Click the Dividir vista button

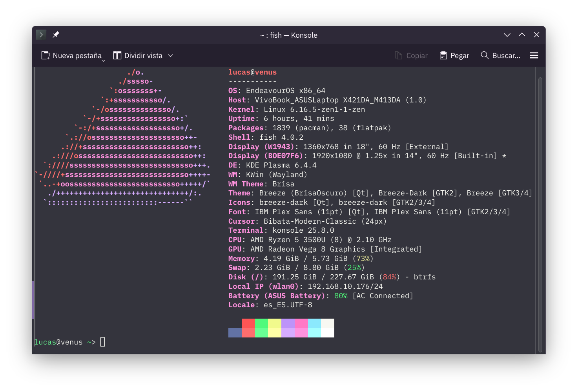[138, 56]
